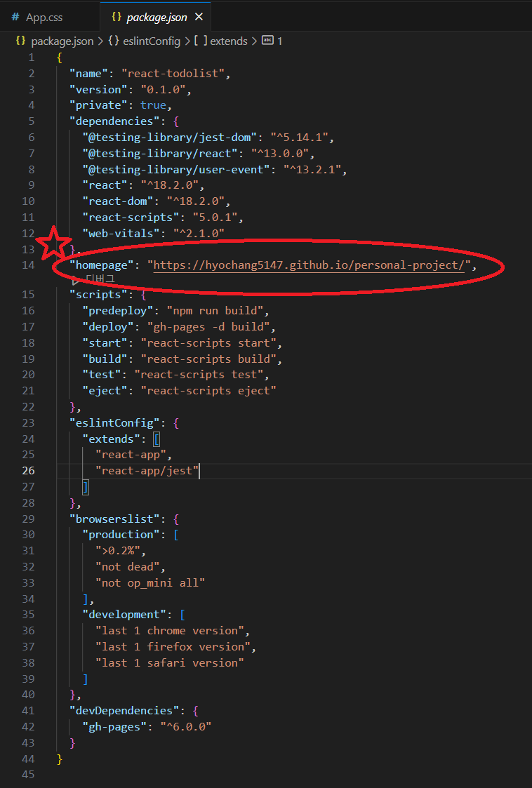Click the array bracket icon before extends breadcrumb
This screenshot has height=788, width=532.
click(201, 41)
